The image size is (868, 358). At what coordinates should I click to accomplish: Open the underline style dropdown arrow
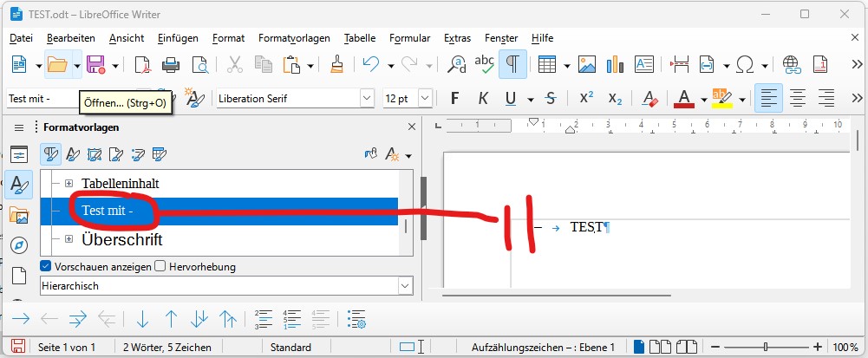tap(531, 100)
